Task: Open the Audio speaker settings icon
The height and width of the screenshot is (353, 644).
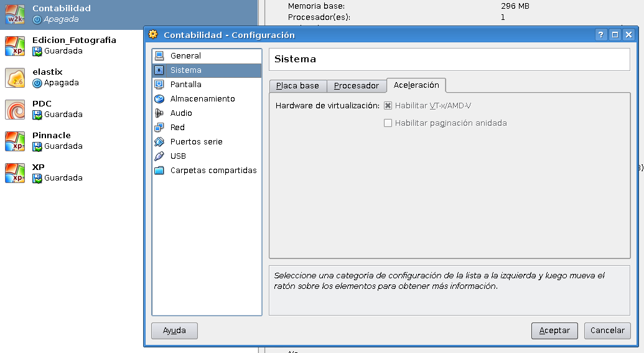Action: pos(159,113)
